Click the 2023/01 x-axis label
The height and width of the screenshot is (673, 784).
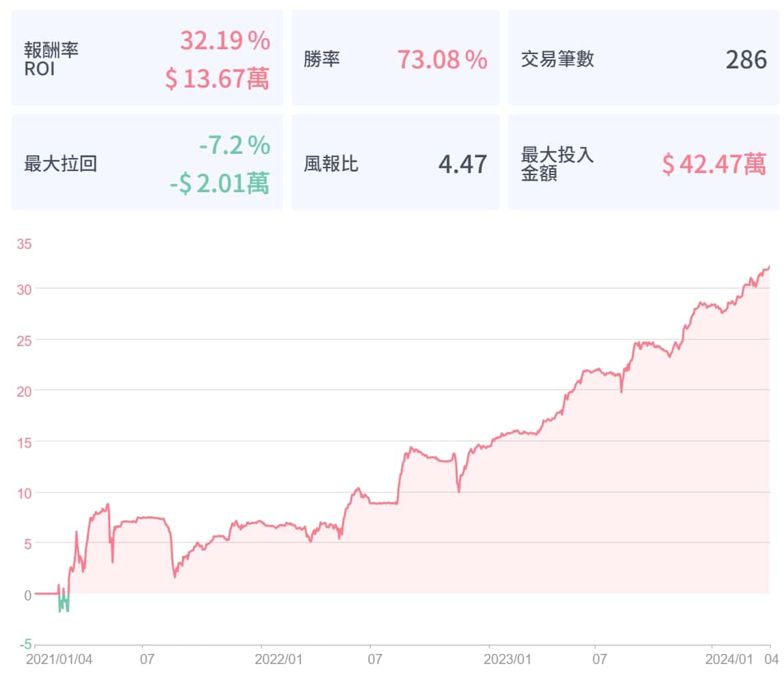click(507, 660)
